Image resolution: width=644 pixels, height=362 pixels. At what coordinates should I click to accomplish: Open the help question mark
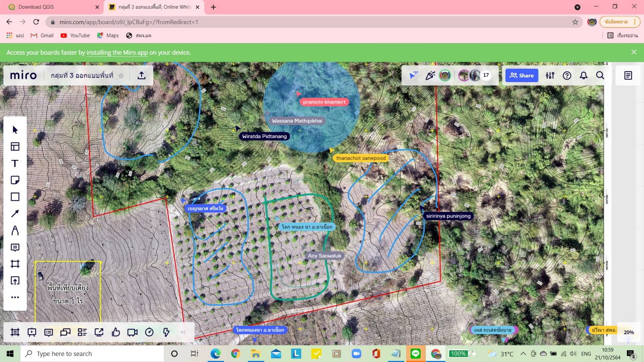567,75
